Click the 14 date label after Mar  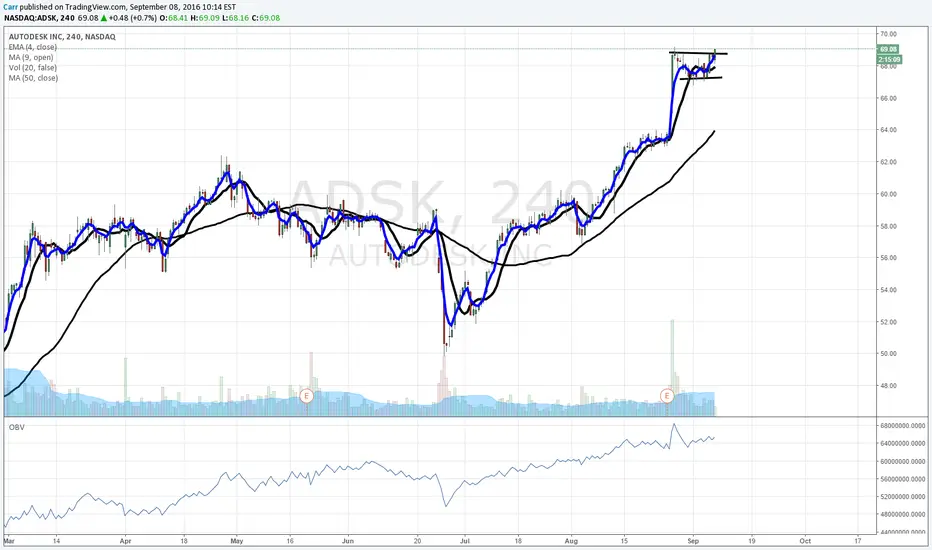pos(56,541)
